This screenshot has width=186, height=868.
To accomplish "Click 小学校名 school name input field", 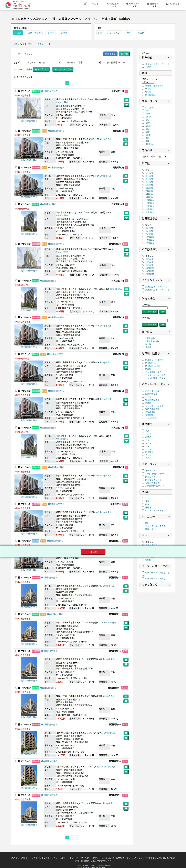I will [155, 308].
